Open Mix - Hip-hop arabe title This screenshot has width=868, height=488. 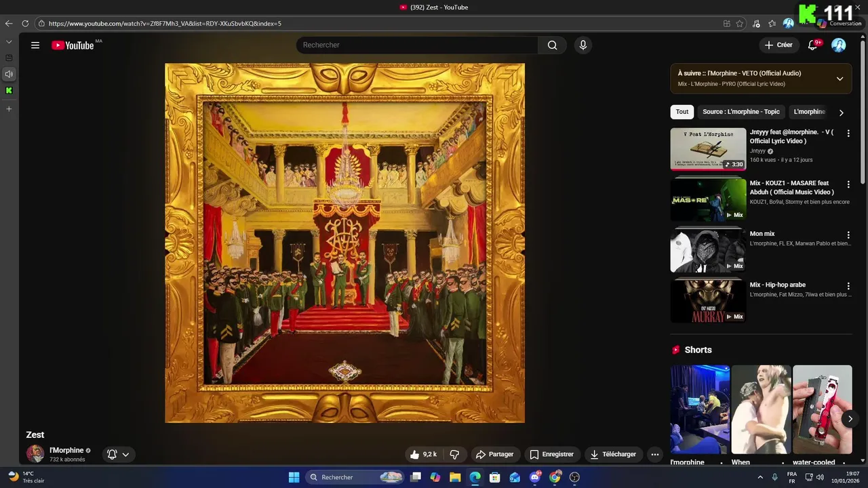tap(778, 285)
